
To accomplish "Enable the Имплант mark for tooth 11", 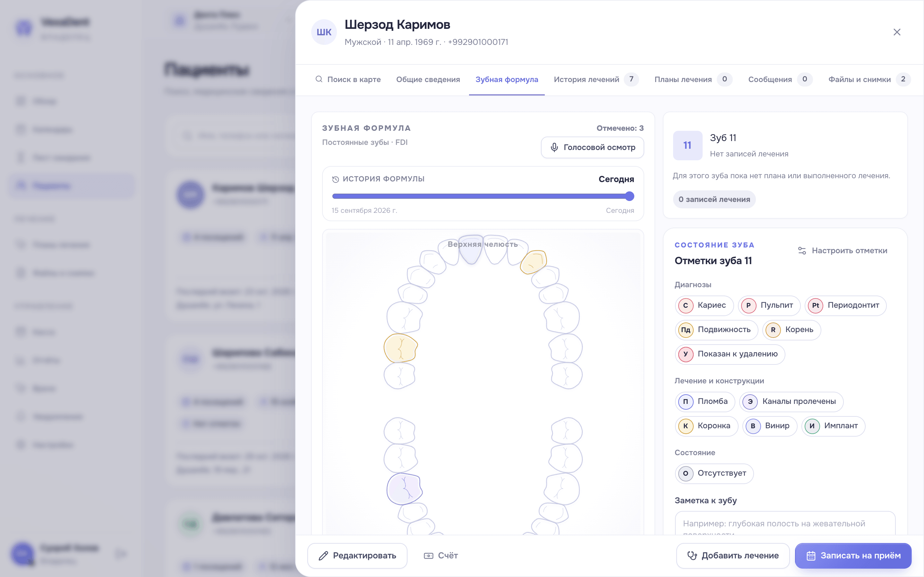I will (x=833, y=426).
